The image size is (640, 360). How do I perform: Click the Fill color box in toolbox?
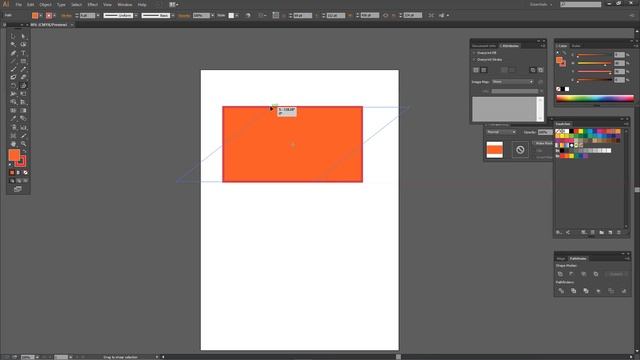(14, 155)
